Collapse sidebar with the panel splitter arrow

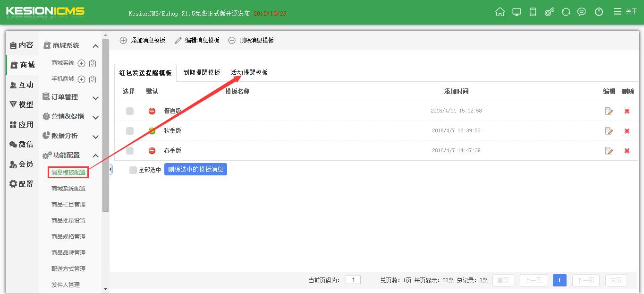[111, 169]
